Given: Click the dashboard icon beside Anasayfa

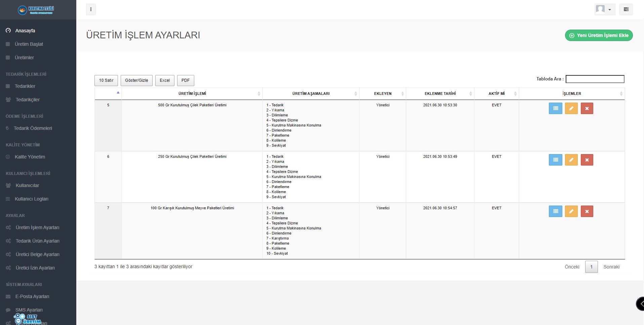Looking at the screenshot, I should (8, 31).
